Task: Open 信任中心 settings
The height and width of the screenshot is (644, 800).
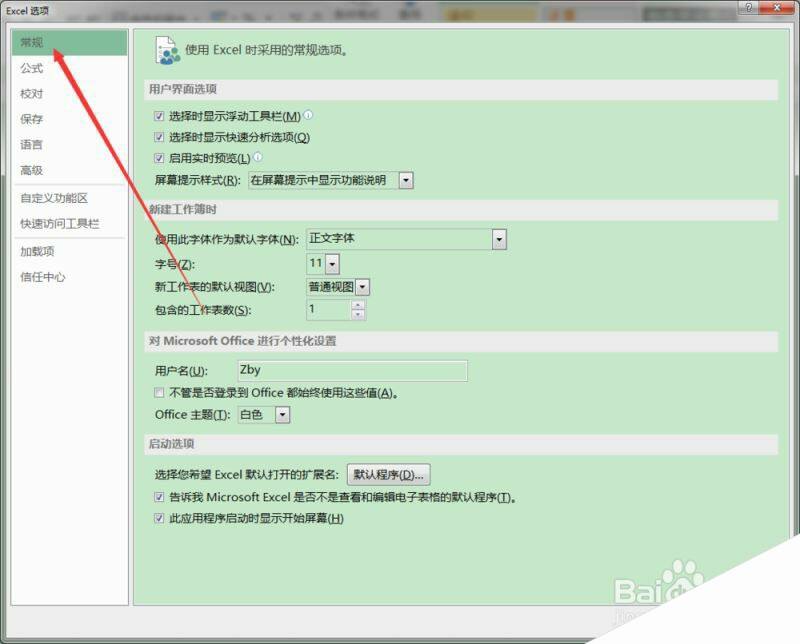Action: tap(69, 277)
